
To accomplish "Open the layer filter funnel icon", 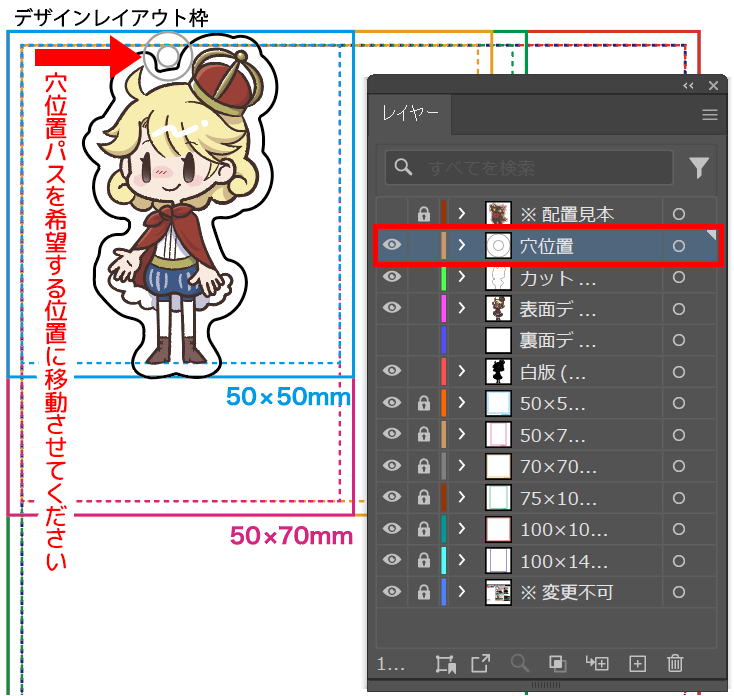I will tap(698, 168).
